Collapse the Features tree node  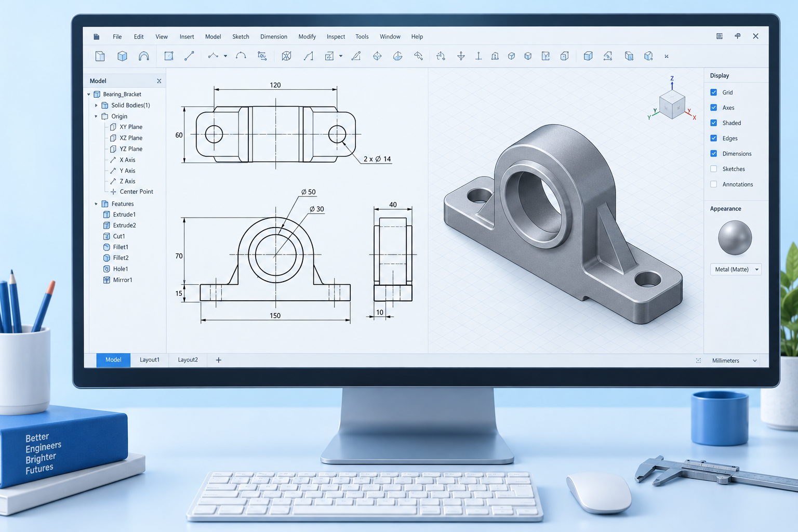point(96,204)
